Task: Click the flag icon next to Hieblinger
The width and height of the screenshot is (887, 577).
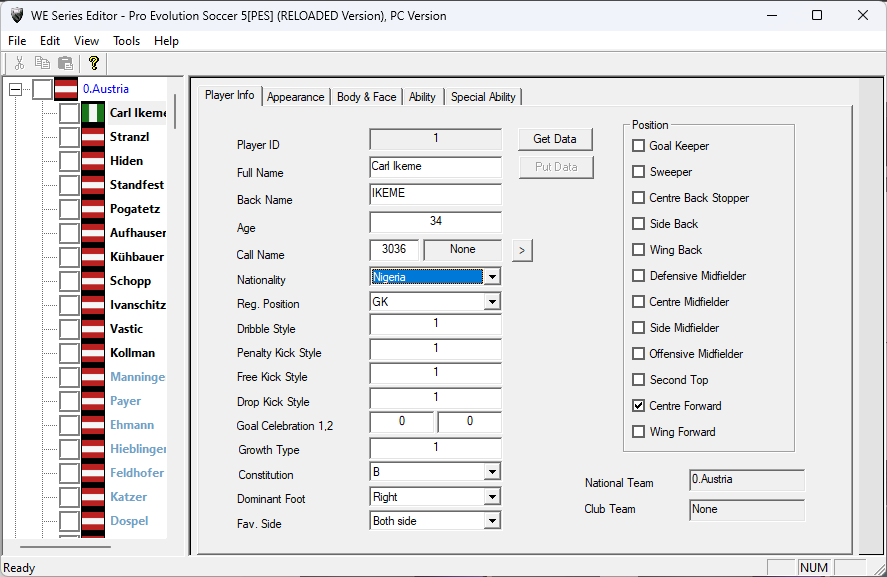Action: click(93, 449)
